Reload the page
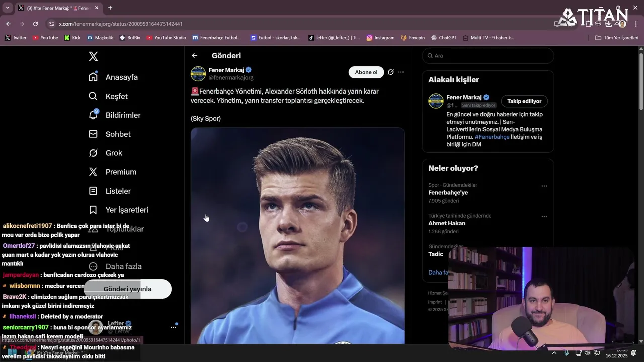644x362 pixels. [x=35, y=24]
